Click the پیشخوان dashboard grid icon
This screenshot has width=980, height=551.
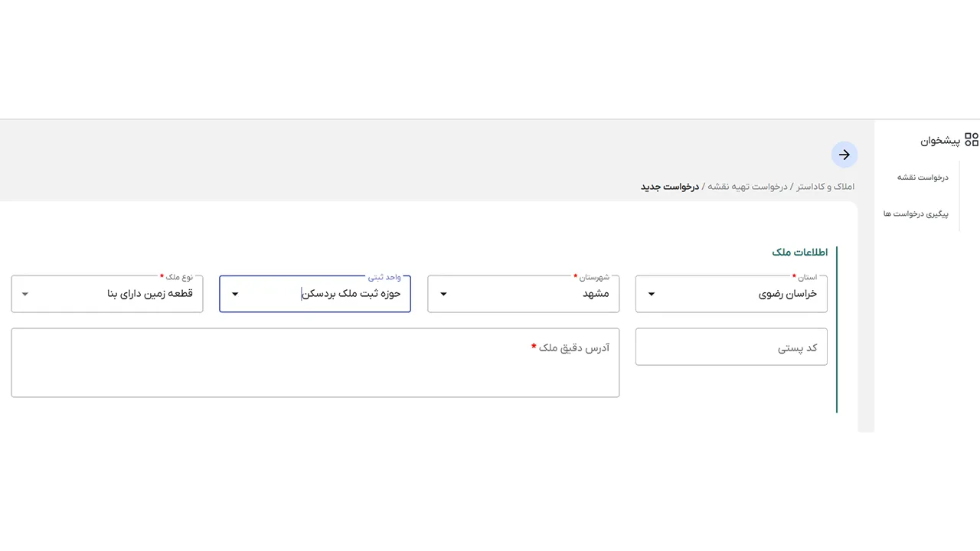coord(972,140)
